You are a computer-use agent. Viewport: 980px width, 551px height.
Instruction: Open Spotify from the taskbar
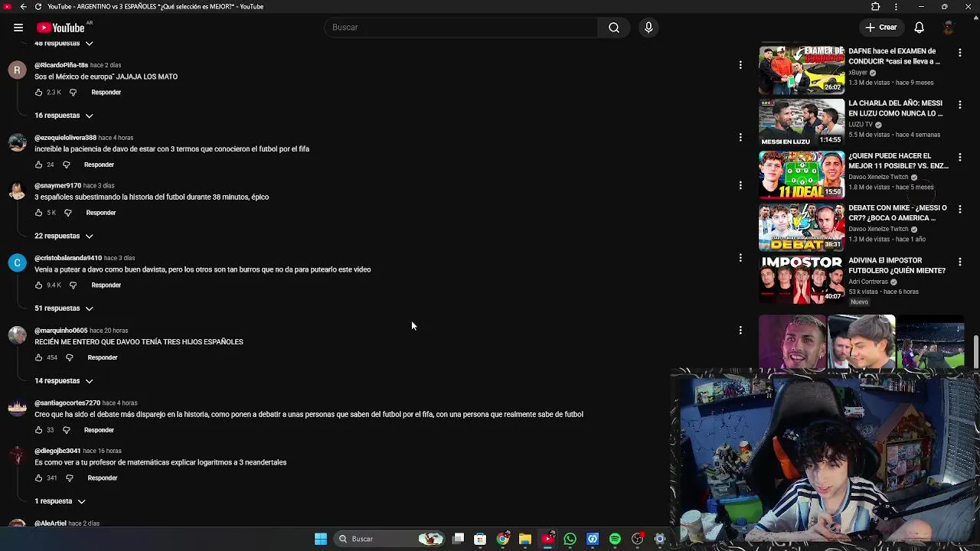[x=615, y=539]
